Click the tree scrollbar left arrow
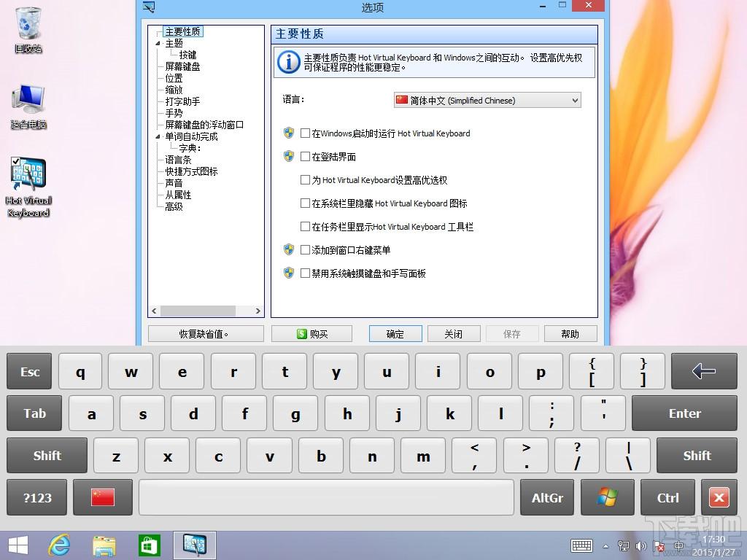 click(154, 311)
